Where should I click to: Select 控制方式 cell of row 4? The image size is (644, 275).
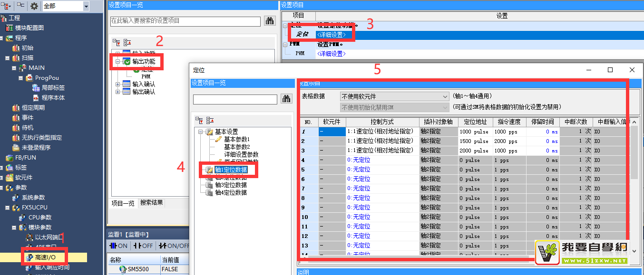tap(382, 160)
